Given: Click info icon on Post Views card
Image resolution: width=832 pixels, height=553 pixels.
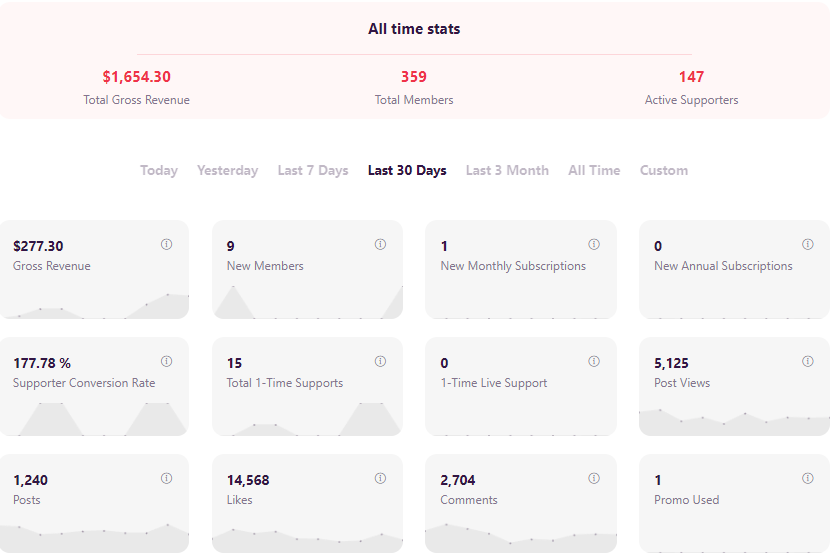Looking at the screenshot, I should pos(808,361).
